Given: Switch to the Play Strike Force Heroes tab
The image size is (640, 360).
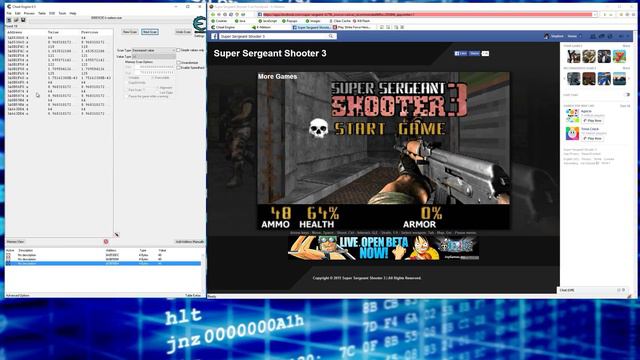Looking at the screenshot, I should coord(352,27).
